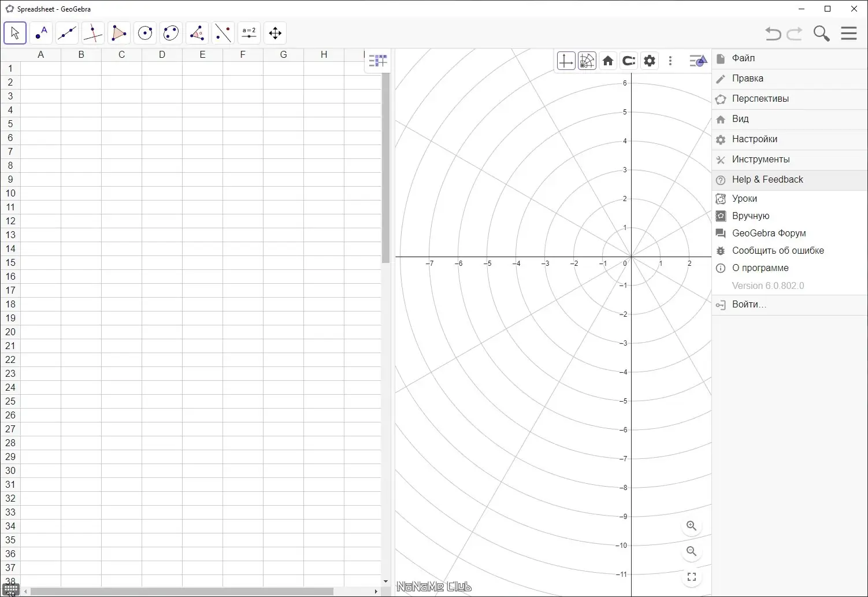Open О программе about dialog

(x=789, y=268)
